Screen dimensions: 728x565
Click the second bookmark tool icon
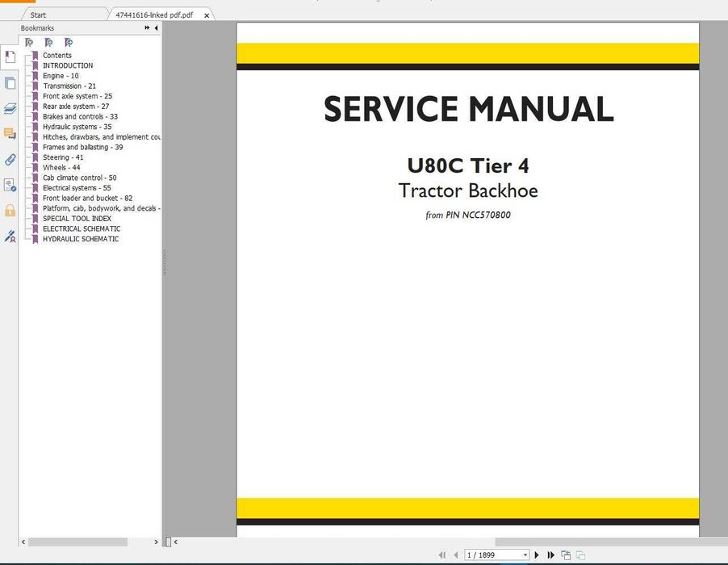pos(48,43)
